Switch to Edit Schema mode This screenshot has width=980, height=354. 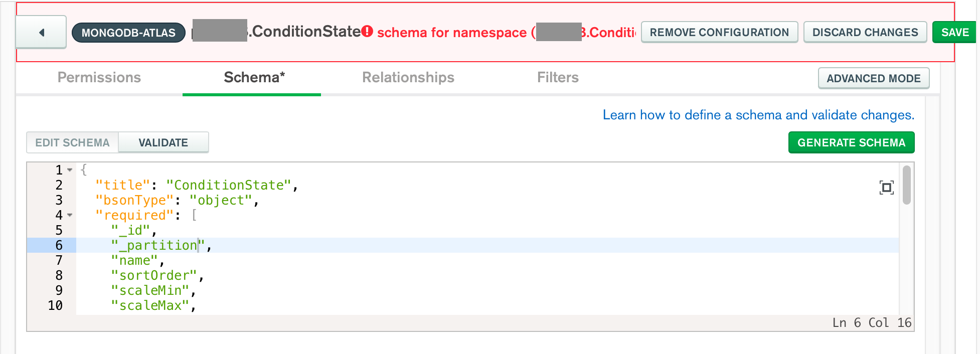tap(72, 142)
